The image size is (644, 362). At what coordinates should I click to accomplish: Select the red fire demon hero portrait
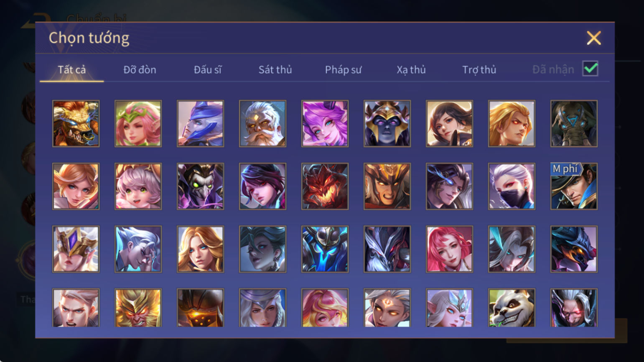tap(325, 186)
